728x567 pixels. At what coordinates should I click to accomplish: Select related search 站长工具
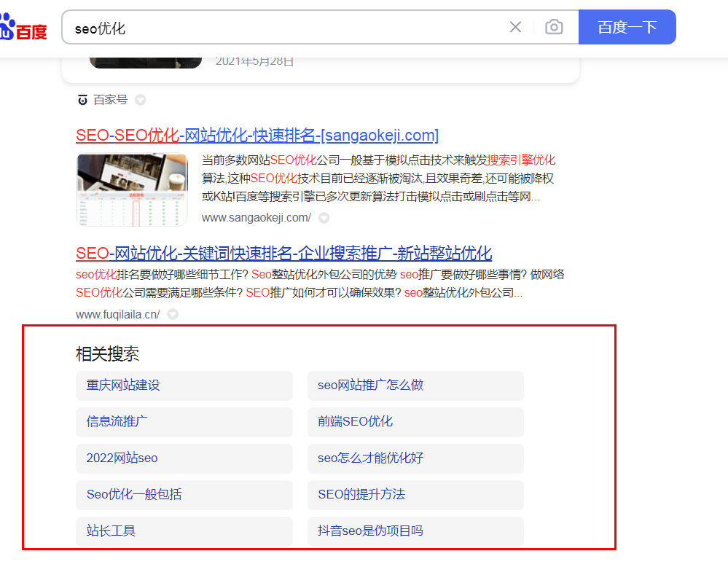(x=184, y=531)
